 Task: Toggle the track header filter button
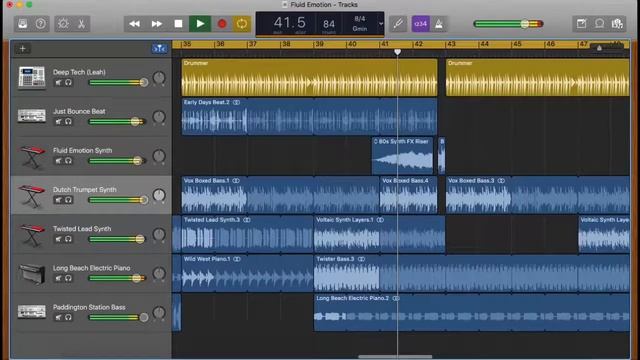[159, 49]
